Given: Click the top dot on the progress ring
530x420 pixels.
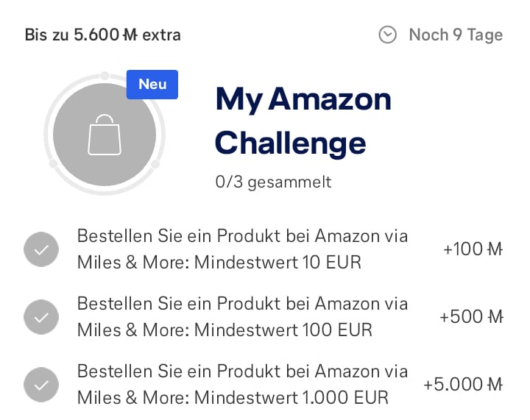Looking at the screenshot, I should coord(105,75).
